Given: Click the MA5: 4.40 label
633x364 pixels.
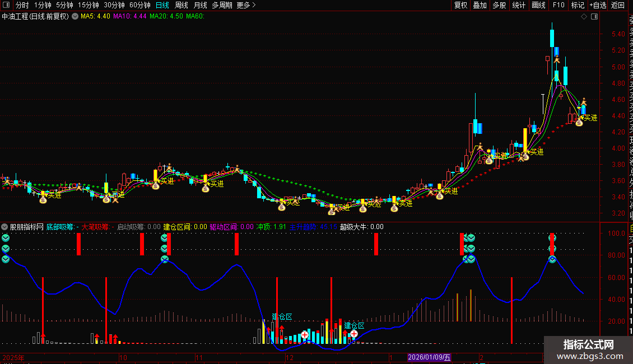Looking at the screenshot, I should pos(95,17).
